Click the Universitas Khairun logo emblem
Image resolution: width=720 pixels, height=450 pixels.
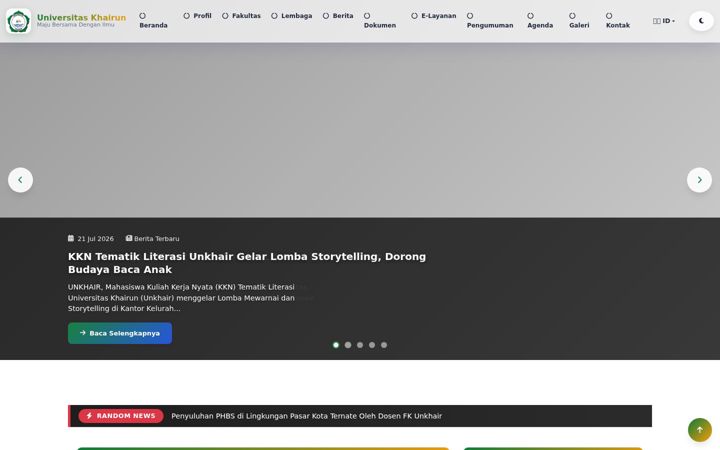[18, 21]
